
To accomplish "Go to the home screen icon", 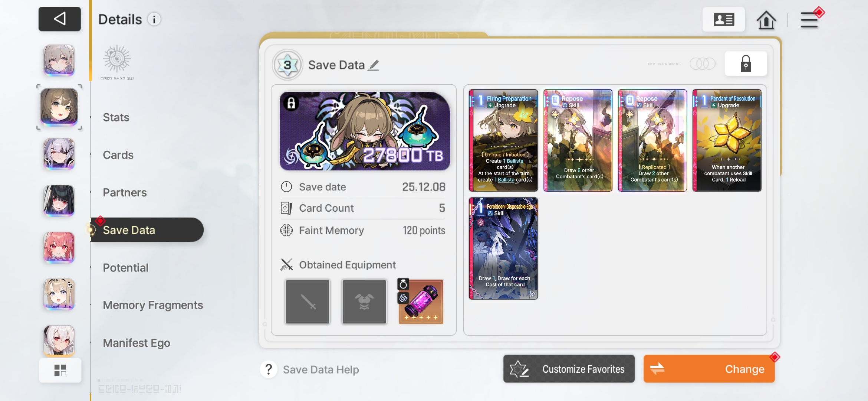I will coord(766,20).
